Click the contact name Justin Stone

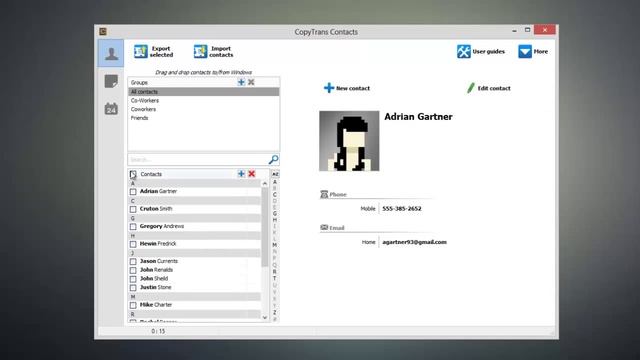(156, 287)
